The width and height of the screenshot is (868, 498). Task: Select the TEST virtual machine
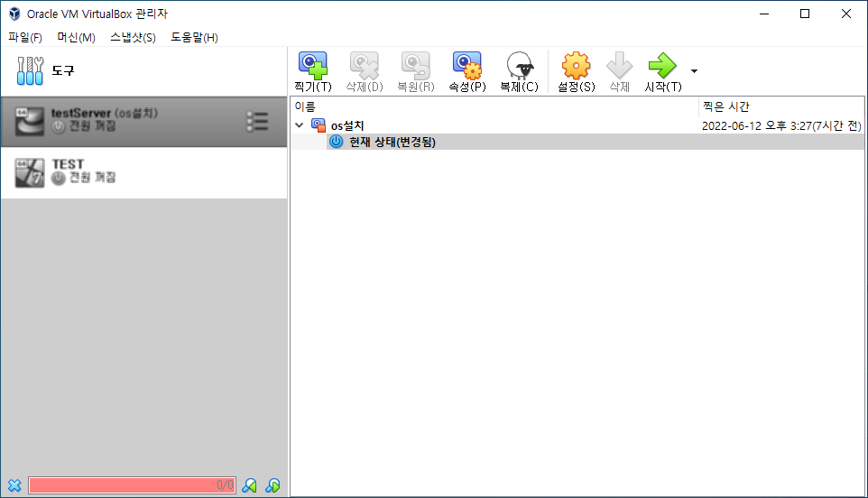(144, 172)
